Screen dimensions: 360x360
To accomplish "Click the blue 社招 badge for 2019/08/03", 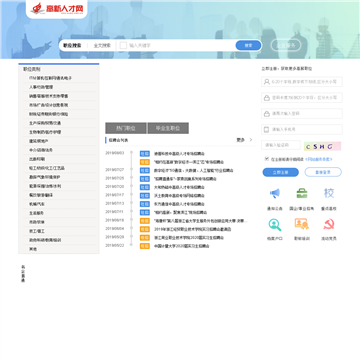I will tap(145, 154).
